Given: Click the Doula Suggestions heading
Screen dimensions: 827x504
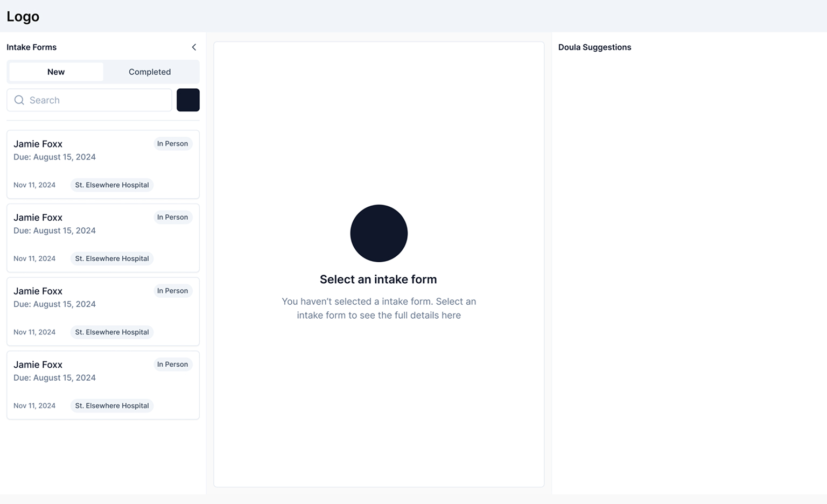Looking at the screenshot, I should [x=594, y=47].
